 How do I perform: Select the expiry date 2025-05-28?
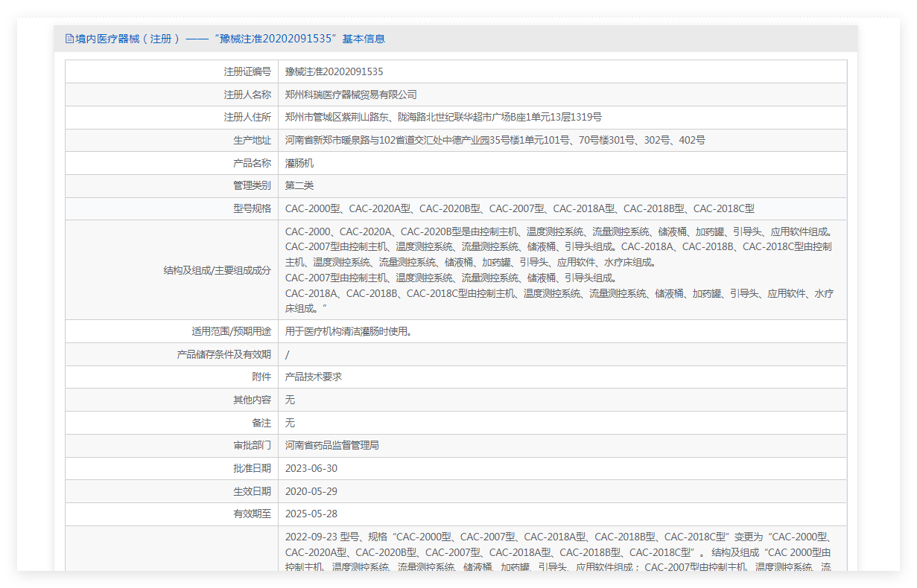point(311,514)
